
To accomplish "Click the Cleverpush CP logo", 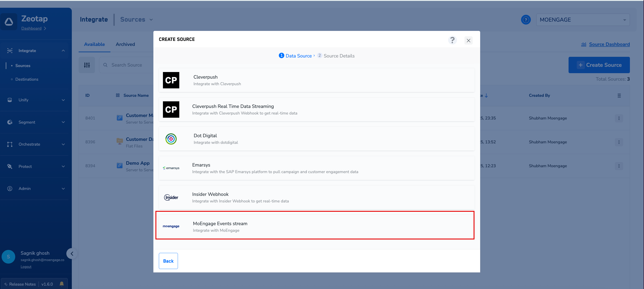I will click(x=171, y=80).
